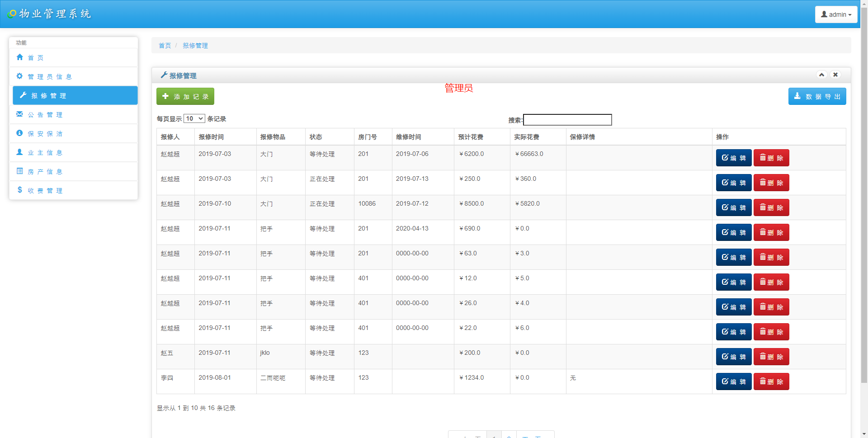Edit the record for room 10086

click(734, 207)
